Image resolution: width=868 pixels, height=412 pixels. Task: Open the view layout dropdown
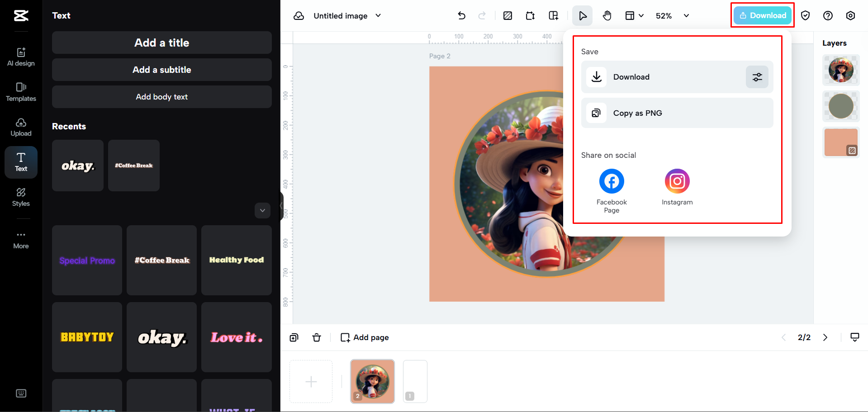click(634, 16)
